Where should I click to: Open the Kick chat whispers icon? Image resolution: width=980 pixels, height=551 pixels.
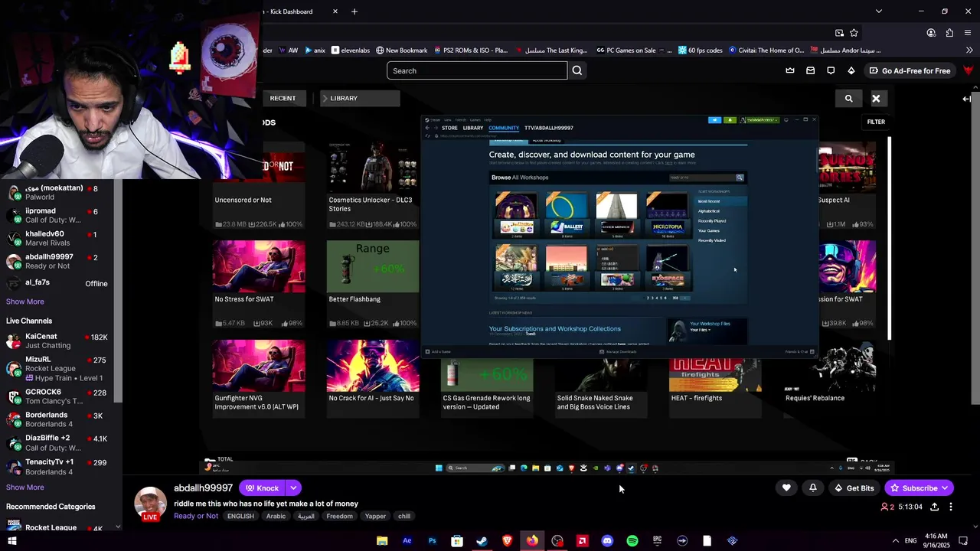831,70
